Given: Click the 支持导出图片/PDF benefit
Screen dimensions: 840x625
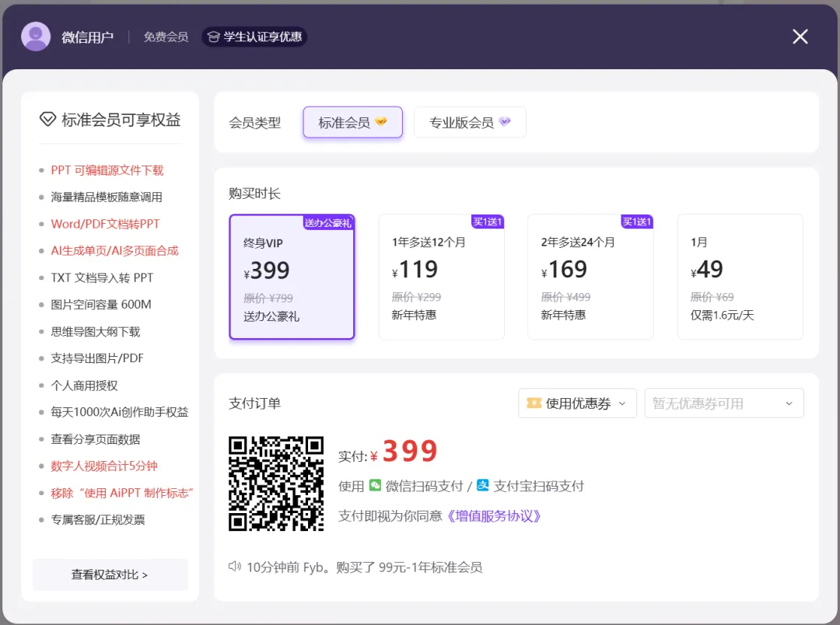Looking at the screenshot, I should coord(97,358).
